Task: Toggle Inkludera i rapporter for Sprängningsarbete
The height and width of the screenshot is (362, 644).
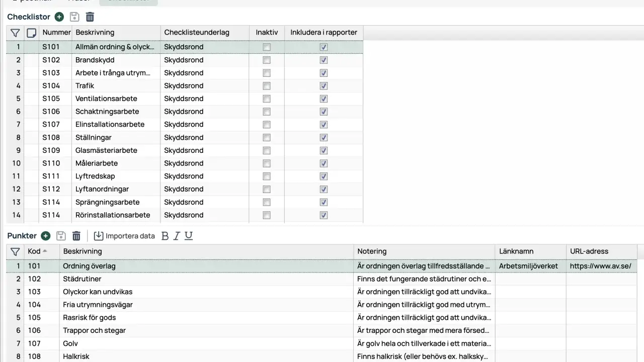Action: click(324, 202)
